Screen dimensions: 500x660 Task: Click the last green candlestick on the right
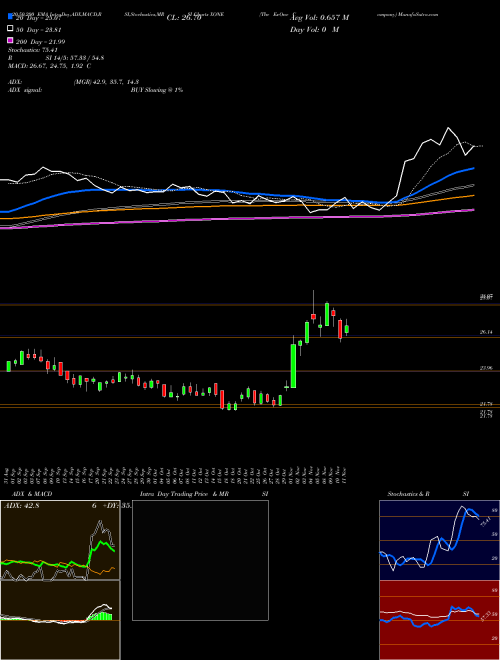click(347, 329)
